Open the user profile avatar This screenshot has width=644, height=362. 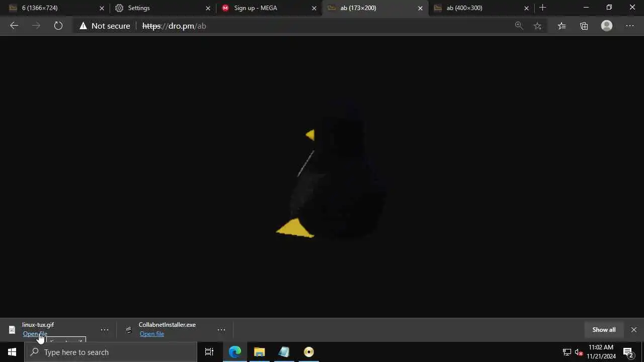[x=607, y=26]
